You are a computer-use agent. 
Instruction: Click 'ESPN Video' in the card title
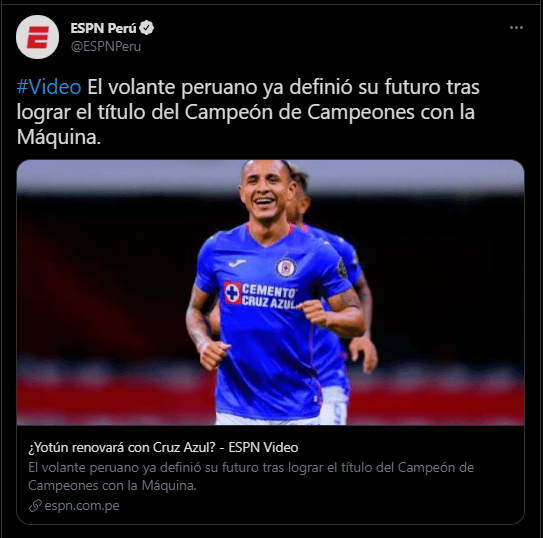[x=263, y=447]
